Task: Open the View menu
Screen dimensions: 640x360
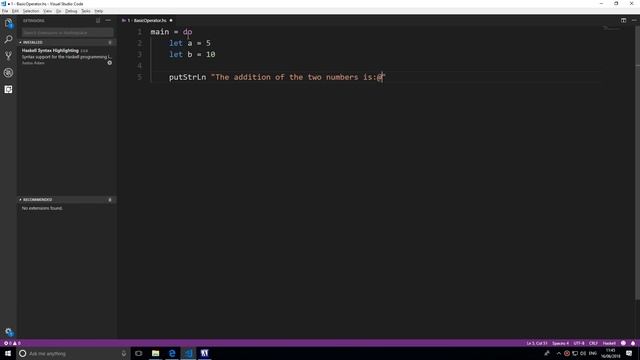Action: point(47,11)
